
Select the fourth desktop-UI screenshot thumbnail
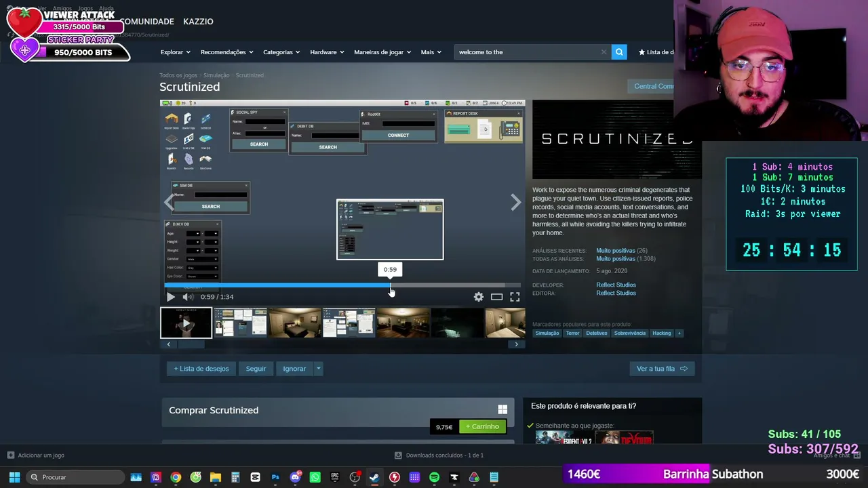(349, 323)
